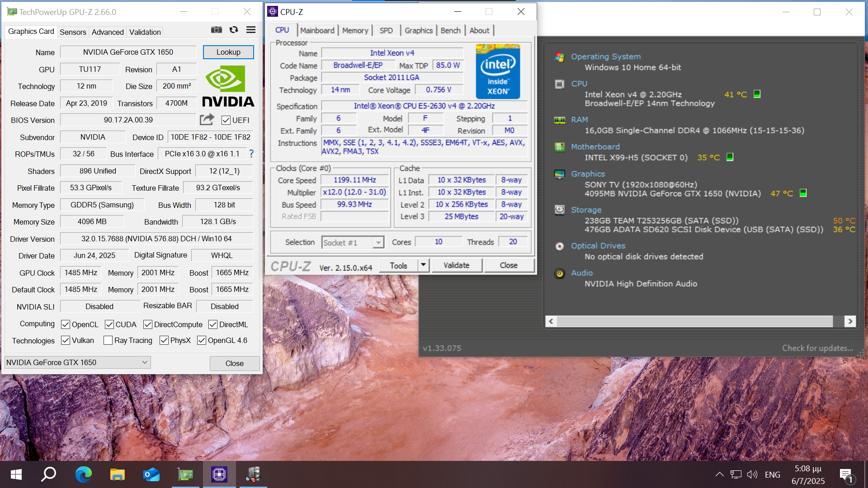Screen dimensions: 868x488
Task: Open the GPU selection dropdown in GPU-Z
Action: (x=77, y=362)
